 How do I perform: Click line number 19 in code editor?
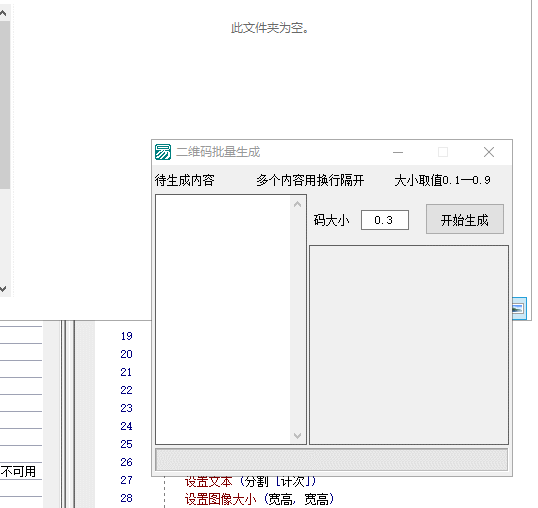pos(126,336)
